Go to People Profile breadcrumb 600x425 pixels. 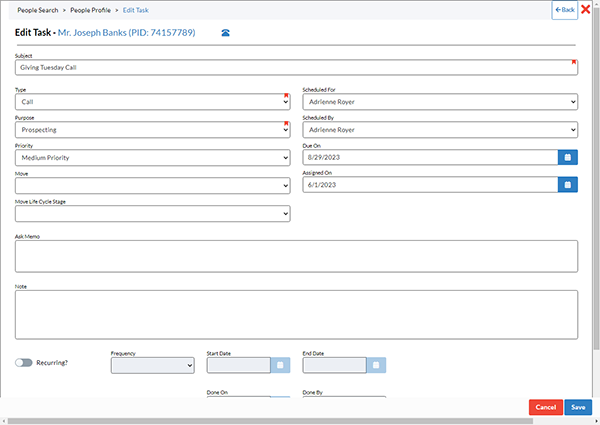(x=90, y=10)
